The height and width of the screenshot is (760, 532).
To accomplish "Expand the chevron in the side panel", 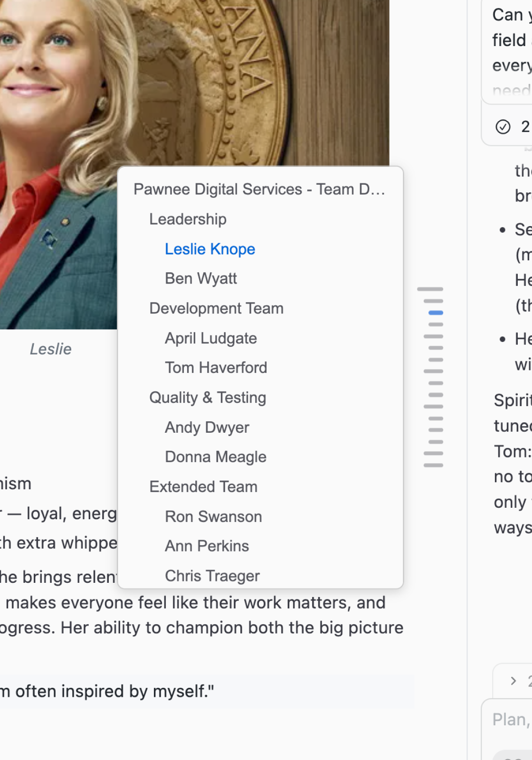I will 513,681.
